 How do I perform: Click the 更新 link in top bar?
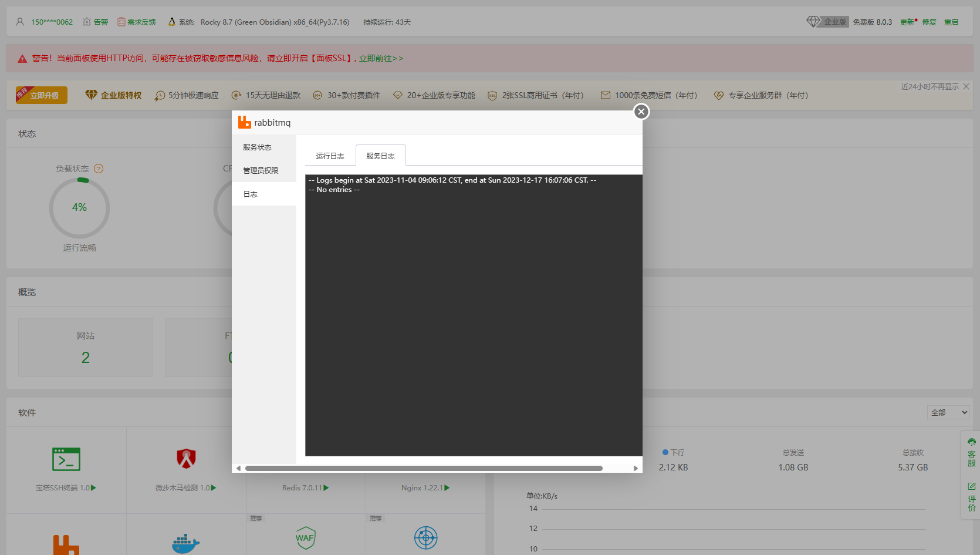[x=908, y=22]
